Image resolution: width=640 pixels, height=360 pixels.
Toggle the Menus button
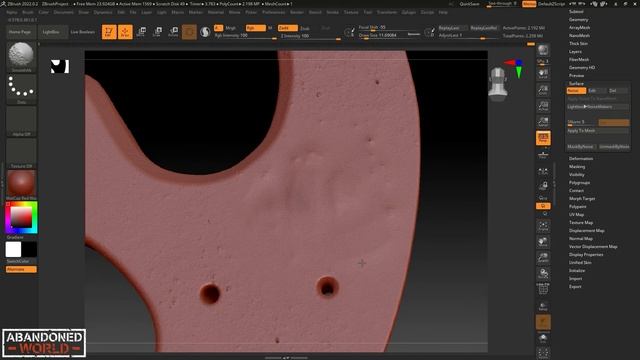(x=529, y=4)
